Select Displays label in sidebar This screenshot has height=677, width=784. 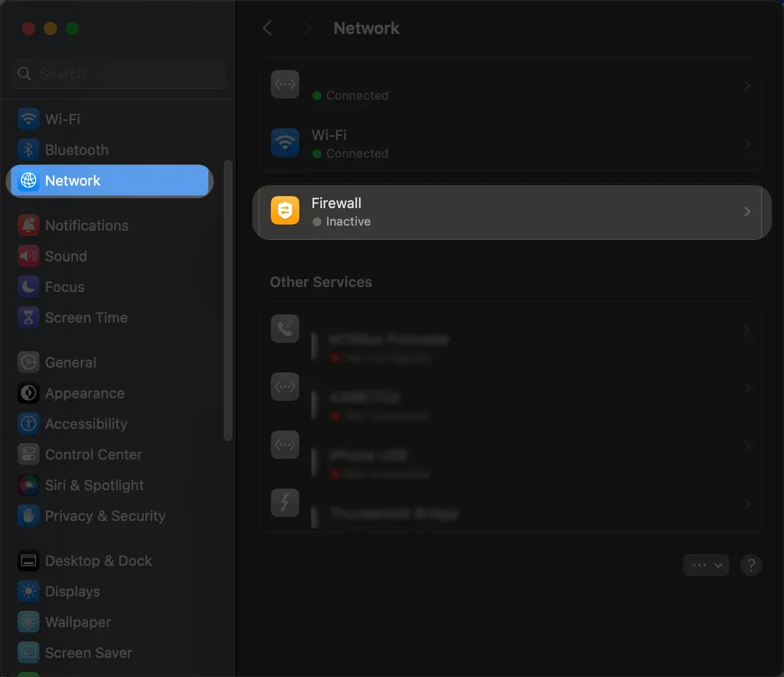point(72,592)
